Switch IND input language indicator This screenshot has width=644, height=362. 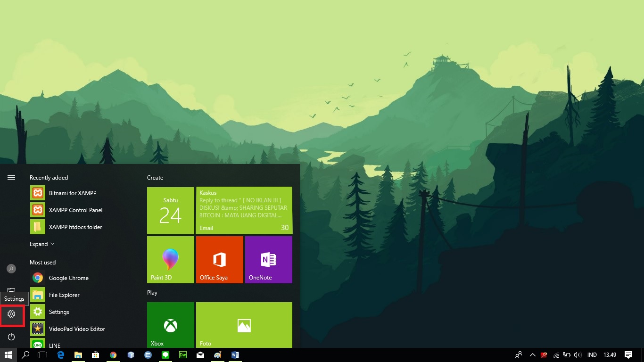(x=592, y=355)
